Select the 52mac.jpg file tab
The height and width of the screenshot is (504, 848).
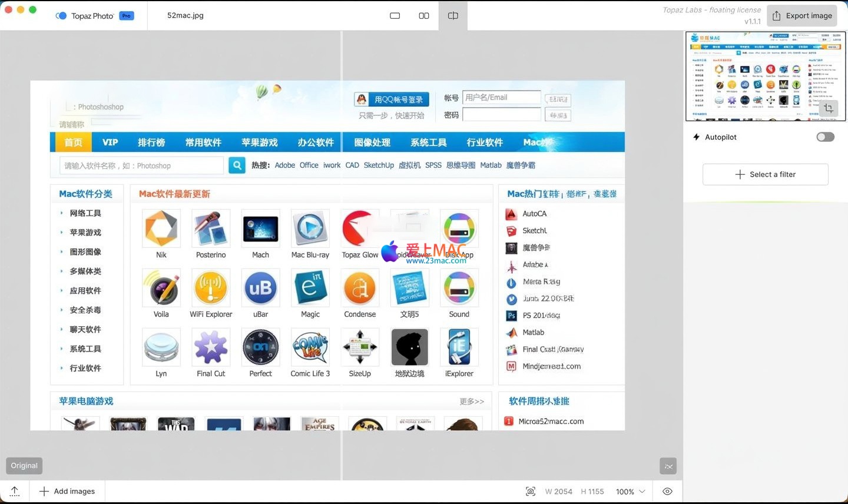click(x=185, y=15)
